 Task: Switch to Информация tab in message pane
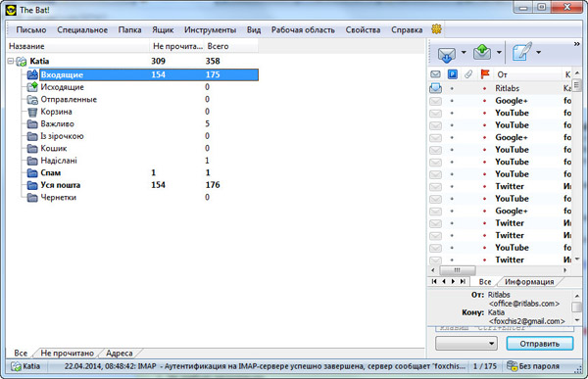[529, 282]
